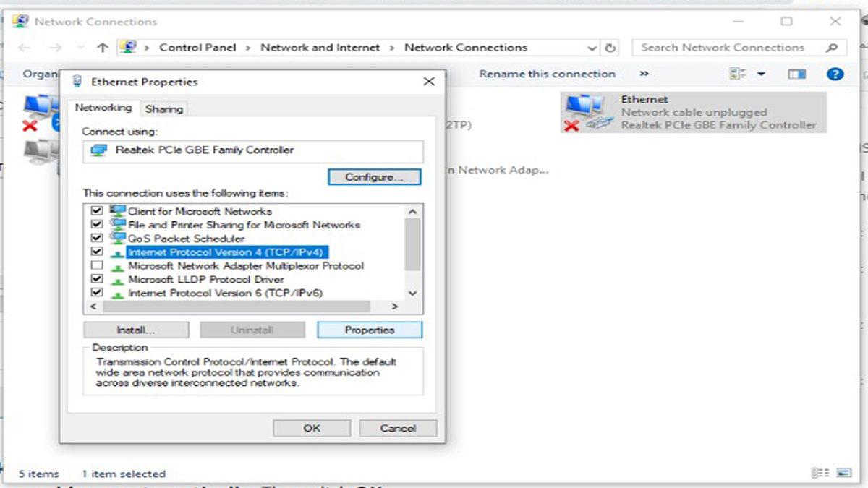Click the preview pane icon
The image size is (868, 488).
tap(796, 74)
